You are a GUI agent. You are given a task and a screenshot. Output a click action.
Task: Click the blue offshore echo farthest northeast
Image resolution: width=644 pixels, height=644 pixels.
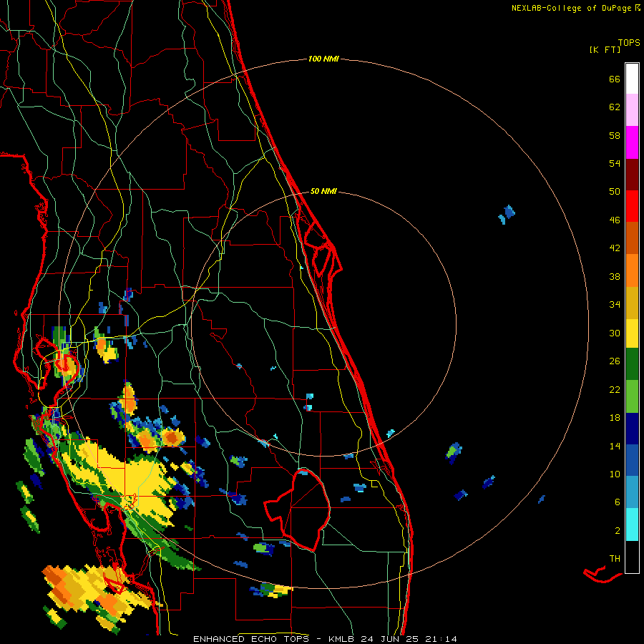point(507,214)
